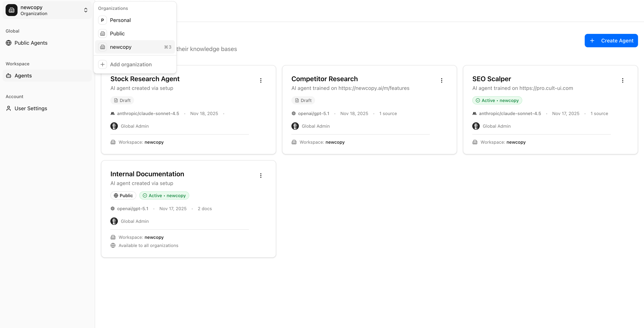
Task: Click the Public Agents globe icon
Action: tap(9, 43)
